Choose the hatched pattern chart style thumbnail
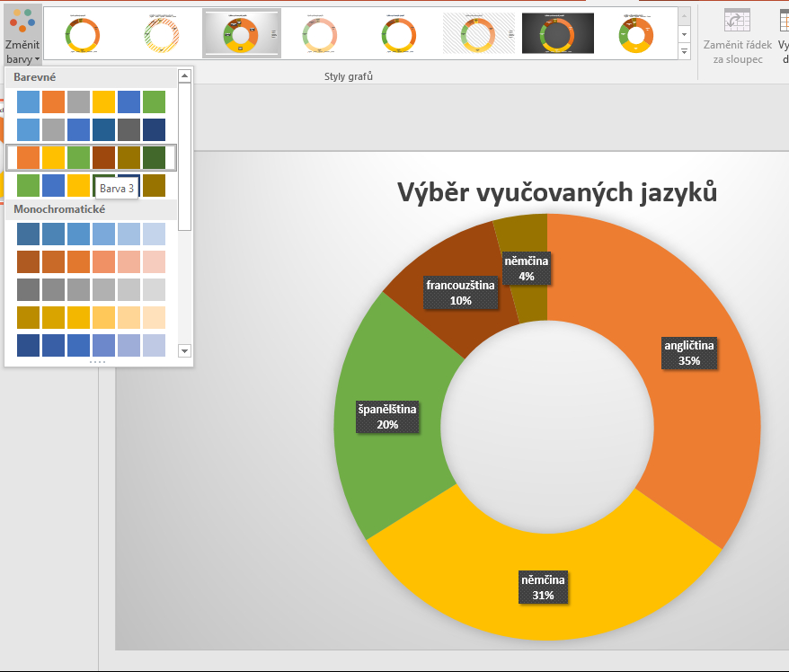The width and height of the screenshot is (789, 672). click(x=477, y=33)
